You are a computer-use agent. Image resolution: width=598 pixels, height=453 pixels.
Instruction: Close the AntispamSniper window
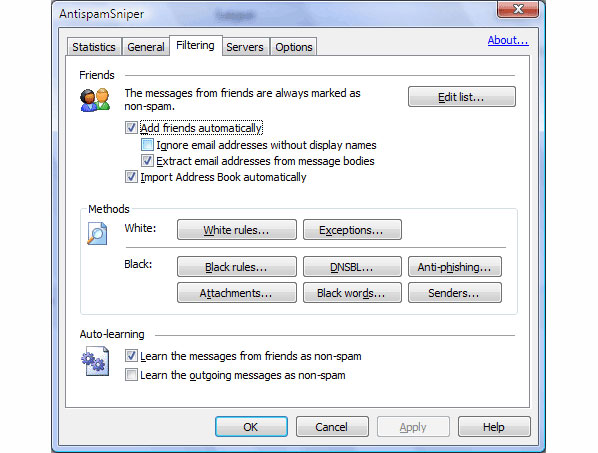[518, 9]
